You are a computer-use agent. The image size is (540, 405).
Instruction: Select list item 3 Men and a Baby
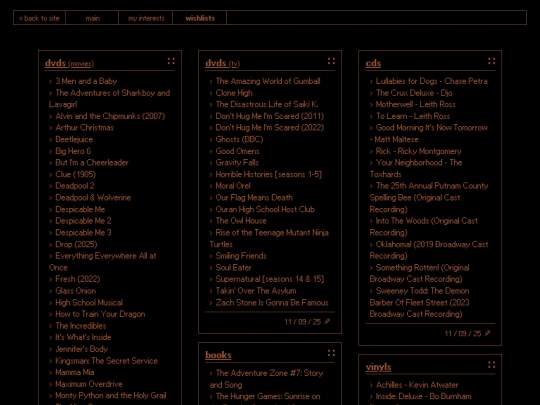click(x=86, y=81)
